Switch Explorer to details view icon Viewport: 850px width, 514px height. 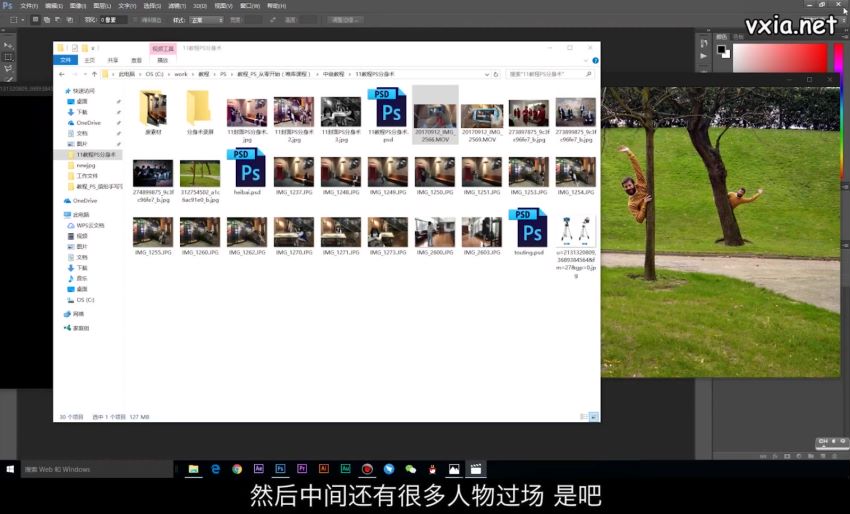584,416
